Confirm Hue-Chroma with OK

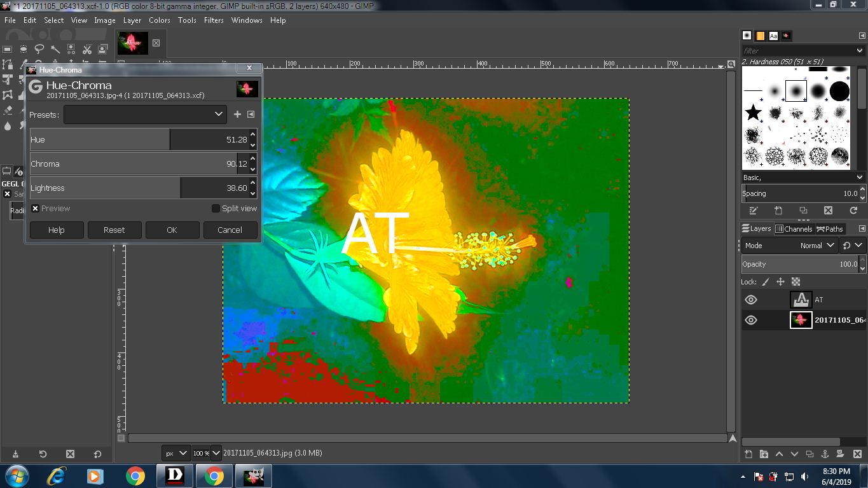[x=172, y=230]
